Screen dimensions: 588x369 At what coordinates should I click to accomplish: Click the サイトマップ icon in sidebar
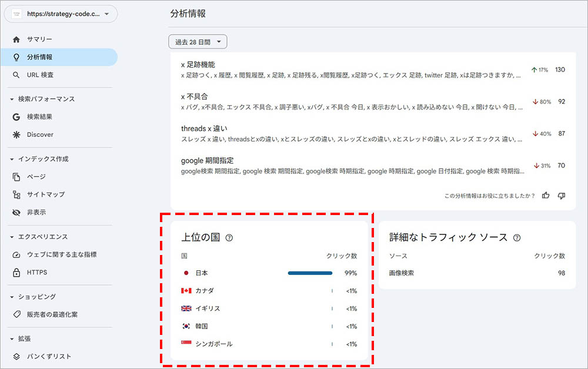pos(16,194)
